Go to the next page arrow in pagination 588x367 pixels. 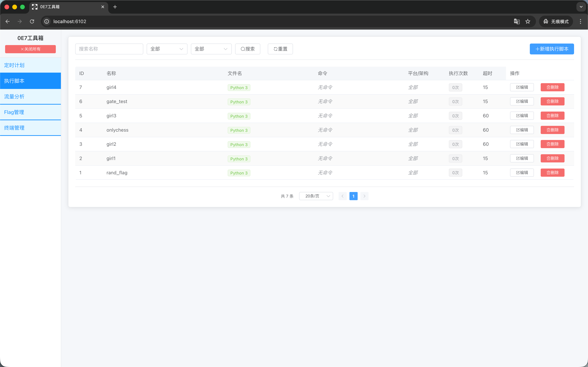click(x=364, y=196)
